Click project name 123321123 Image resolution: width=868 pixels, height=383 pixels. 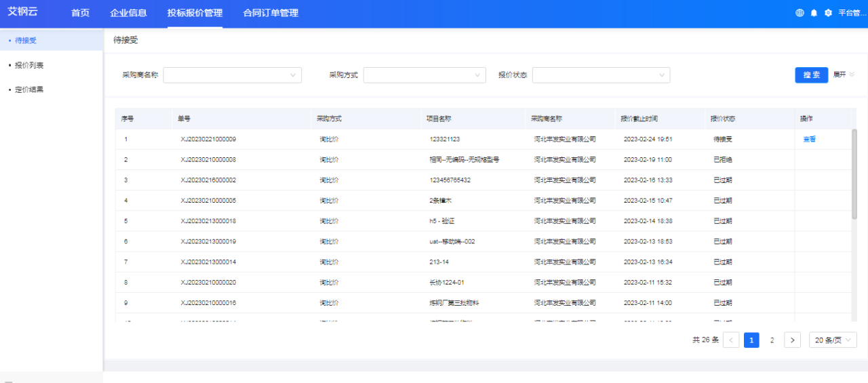[445, 139]
